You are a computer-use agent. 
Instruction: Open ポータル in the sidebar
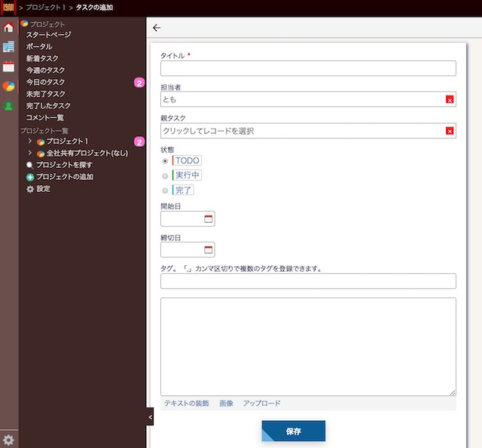click(x=39, y=47)
